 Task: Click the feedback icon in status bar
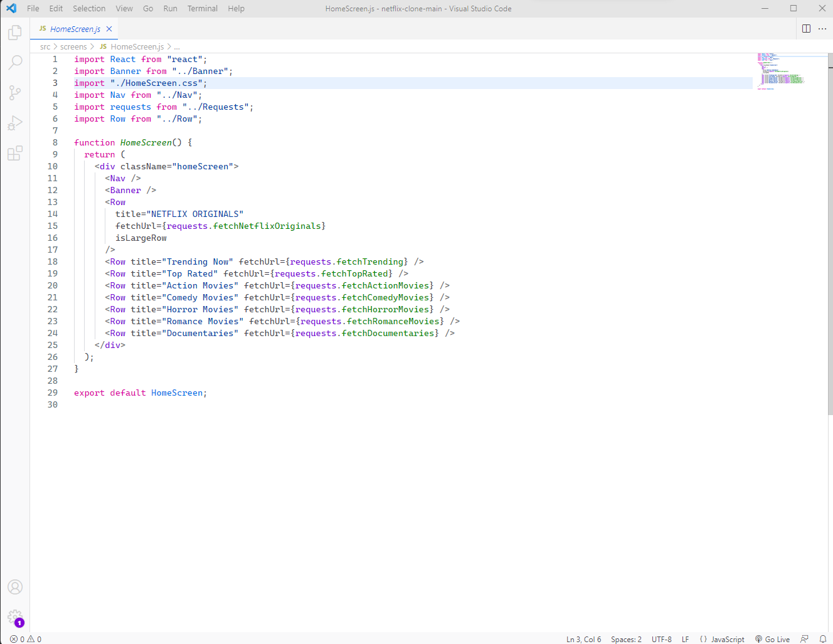point(805,639)
